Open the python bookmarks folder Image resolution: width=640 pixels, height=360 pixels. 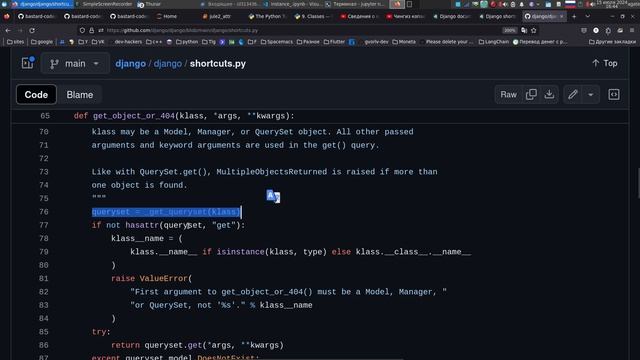coord(187,42)
